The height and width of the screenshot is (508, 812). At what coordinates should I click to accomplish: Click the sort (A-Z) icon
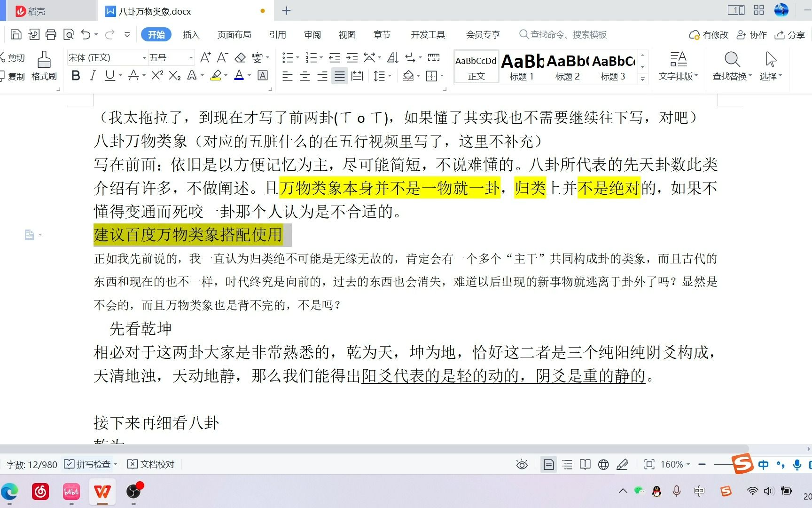click(x=393, y=57)
